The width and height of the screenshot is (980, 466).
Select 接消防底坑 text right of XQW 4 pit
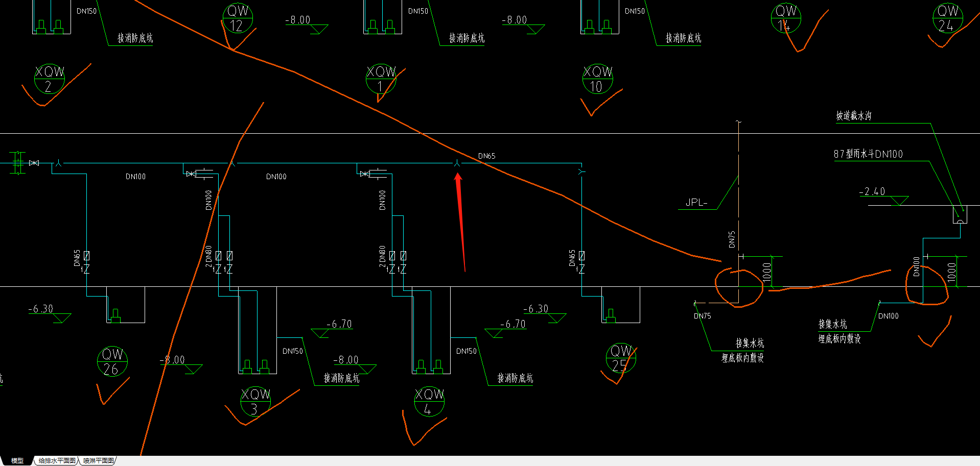(x=515, y=378)
